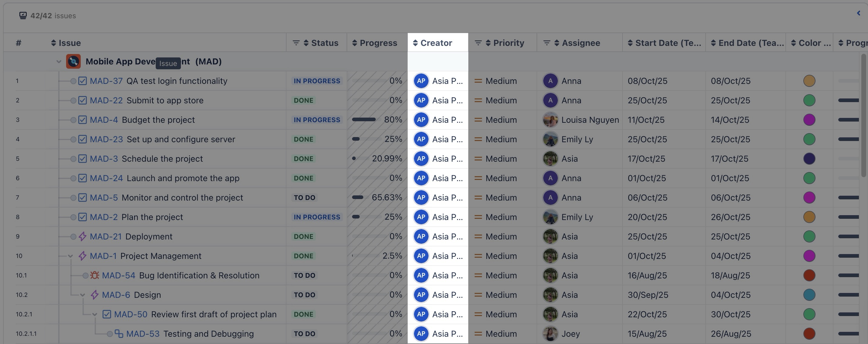Screen dimensions: 868x344
Task: Collapse the MAD-1 Project Management row
Action: (70, 256)
